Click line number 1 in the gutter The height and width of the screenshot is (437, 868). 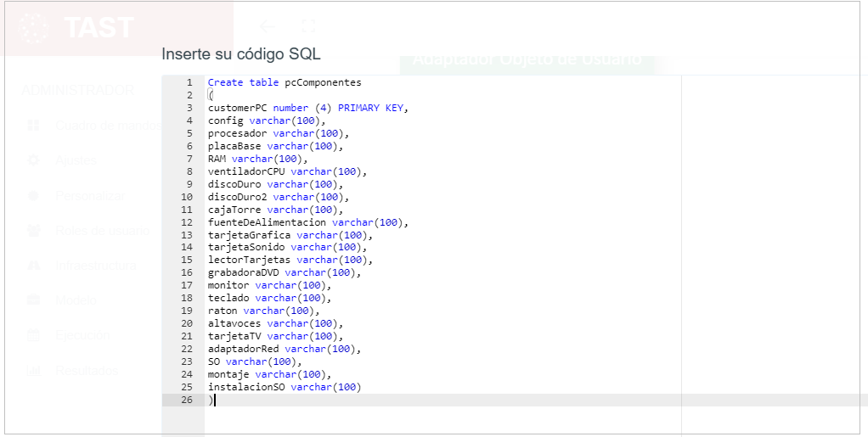(x=189, y=82)
